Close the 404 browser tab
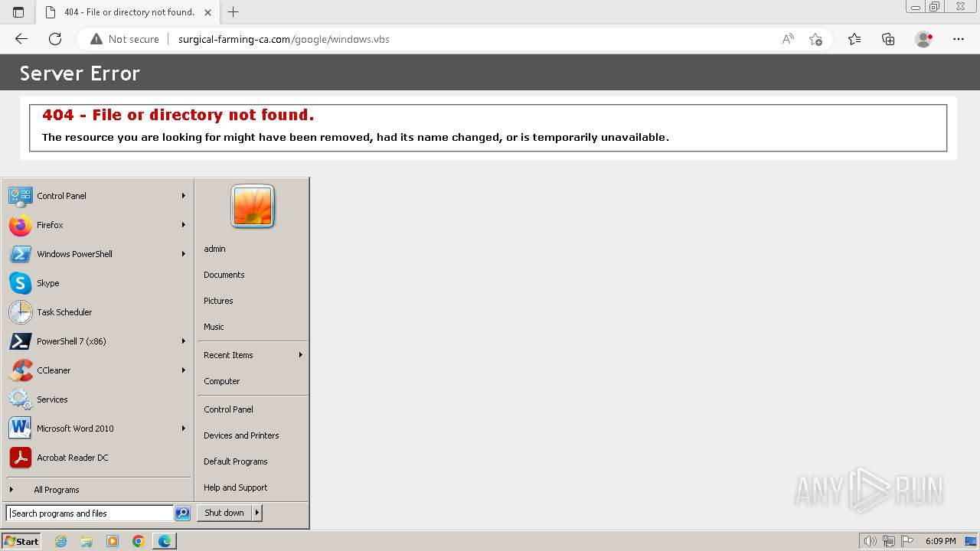This screenshot has width=980, height=551. pyautogui.click(x=208, y=12)
